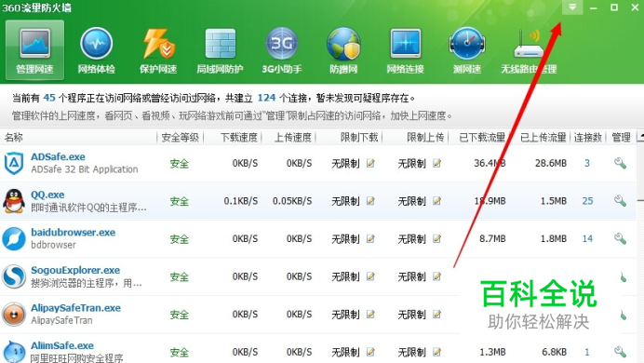Open manage wrench for AliimSafe.exe
Screen dimensions: 644x363
620,352
